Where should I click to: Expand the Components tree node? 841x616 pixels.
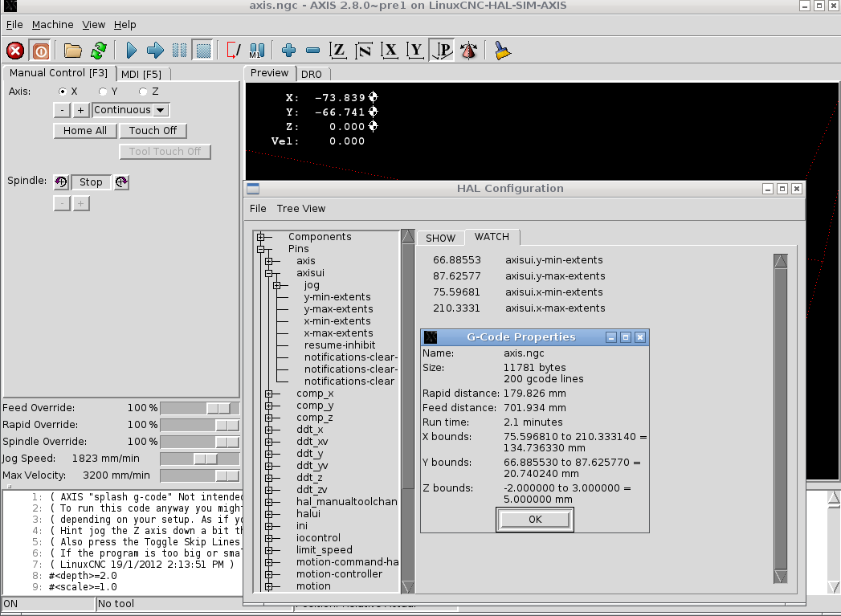(261, 237)
